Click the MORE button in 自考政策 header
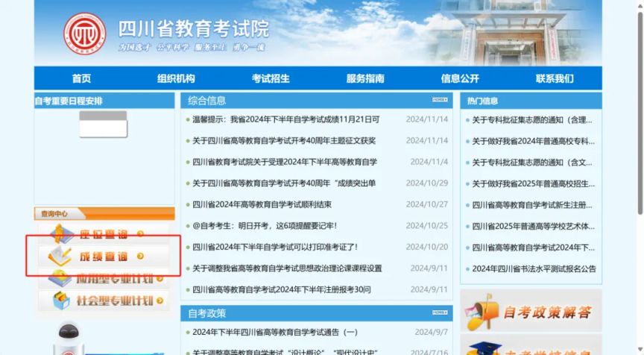644x355 pixels. click(440, 312)
